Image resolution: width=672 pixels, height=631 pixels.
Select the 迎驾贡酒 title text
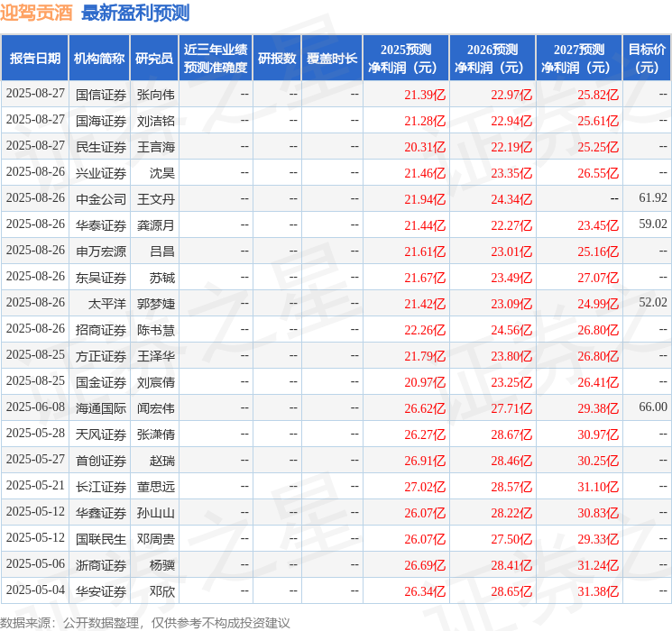[36, 13]
